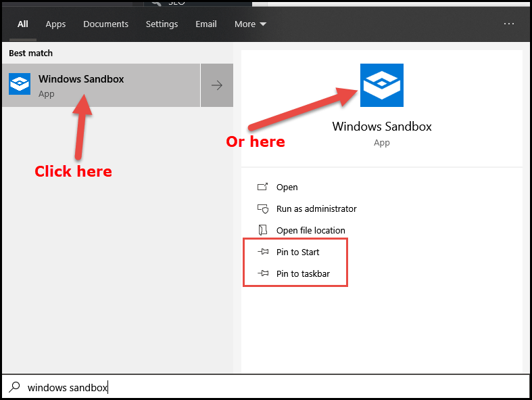Click the Open action icon
Screen dimensions: 532x400
262,187
